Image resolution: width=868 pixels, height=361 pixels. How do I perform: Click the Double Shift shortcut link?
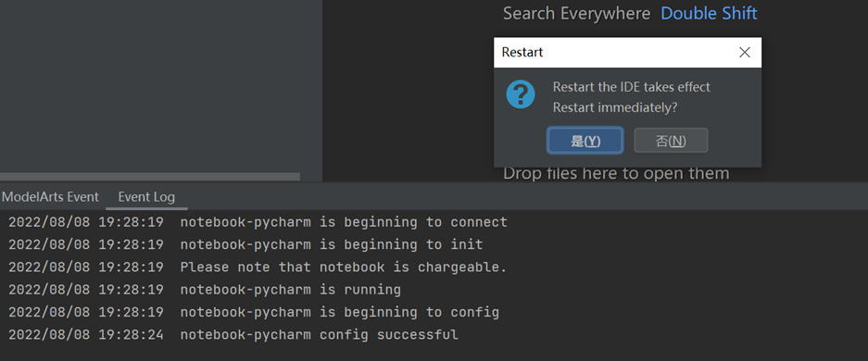click(x=709, y=13)
